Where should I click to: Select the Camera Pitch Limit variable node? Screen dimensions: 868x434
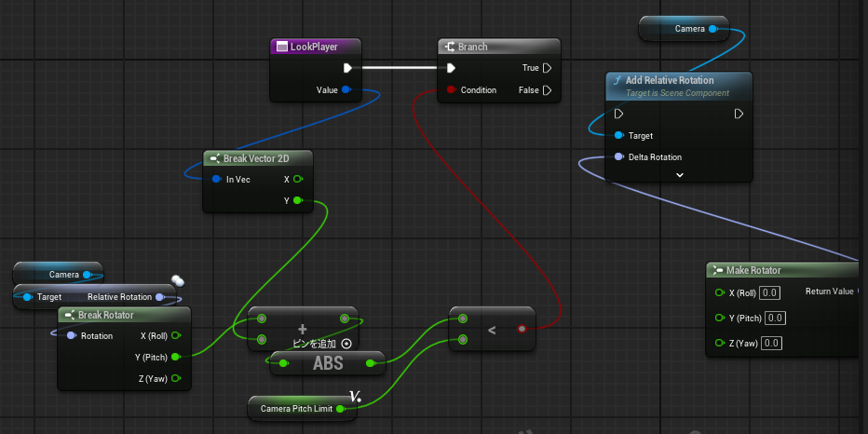click(302, 409)
